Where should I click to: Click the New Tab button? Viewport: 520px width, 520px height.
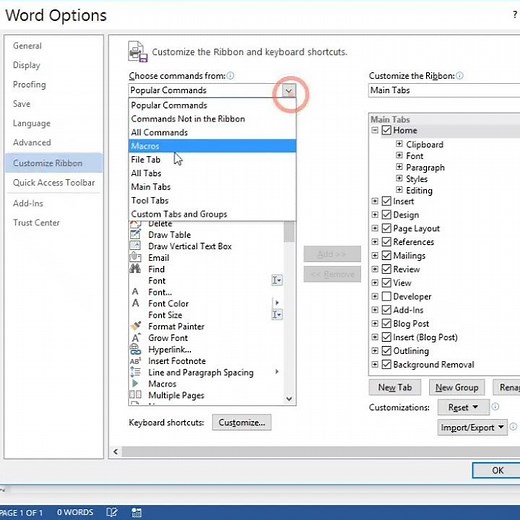[395, 387]
